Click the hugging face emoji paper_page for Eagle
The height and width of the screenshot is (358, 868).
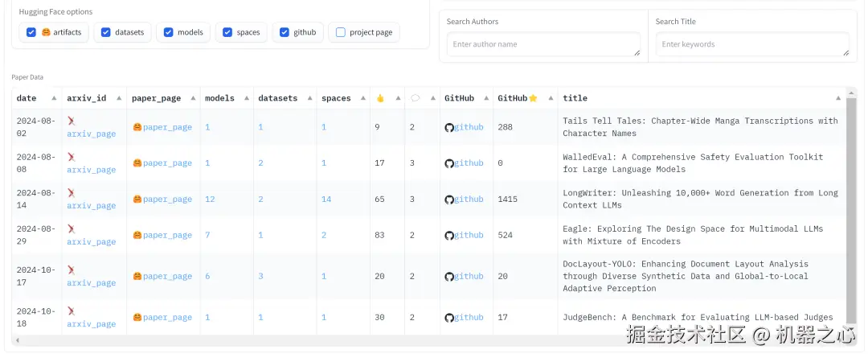137,236
